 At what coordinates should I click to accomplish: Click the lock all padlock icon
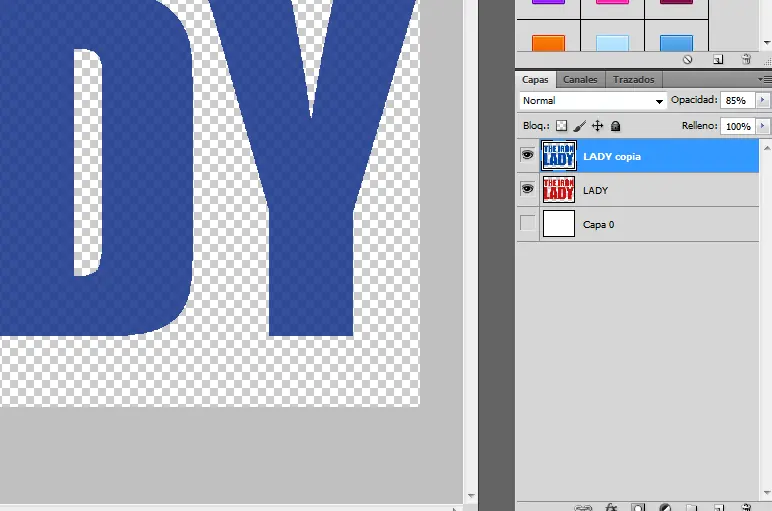click(615, 126)
